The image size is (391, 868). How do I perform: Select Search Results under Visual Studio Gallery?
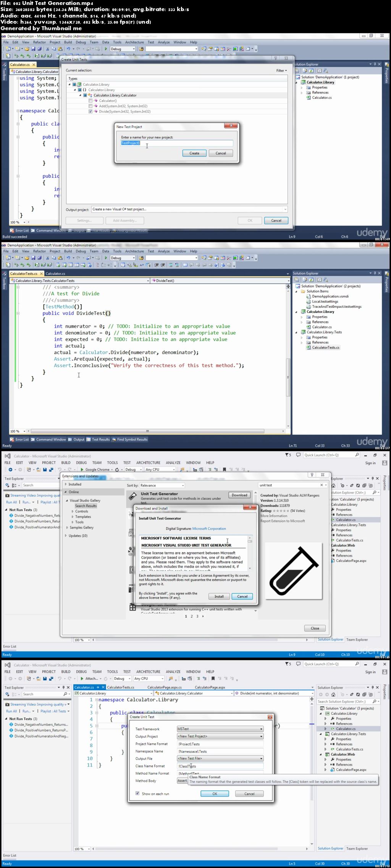86,506
